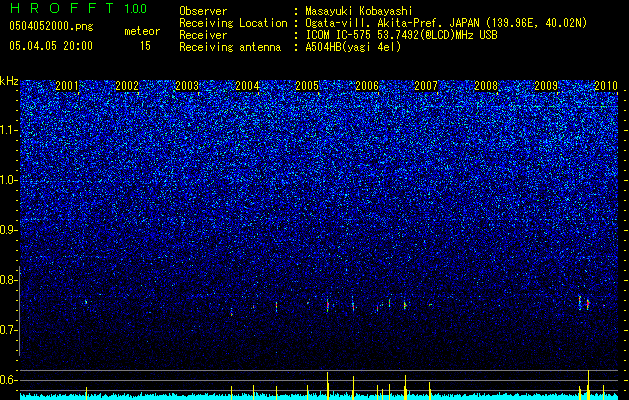Click the 0.8 kHz axis label
The height and width of the screenshot is (400, 629).
click(x=9, y=280)
